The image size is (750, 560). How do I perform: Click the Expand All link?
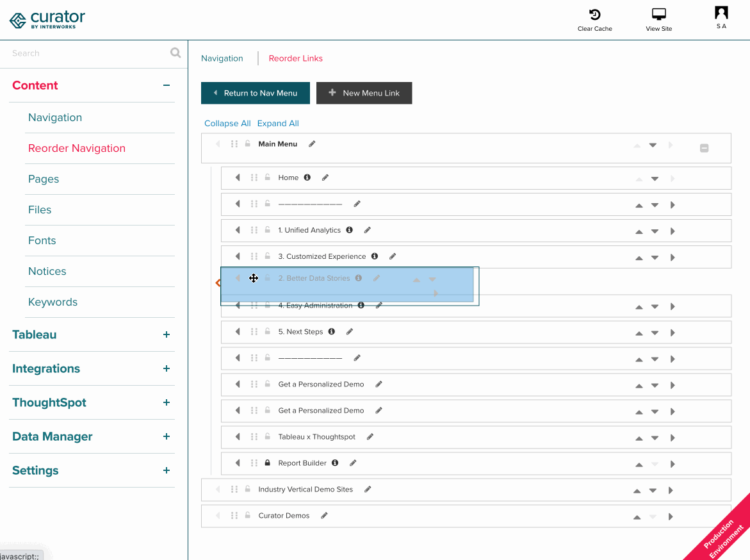pyautogui.click(x=278, y=124)
